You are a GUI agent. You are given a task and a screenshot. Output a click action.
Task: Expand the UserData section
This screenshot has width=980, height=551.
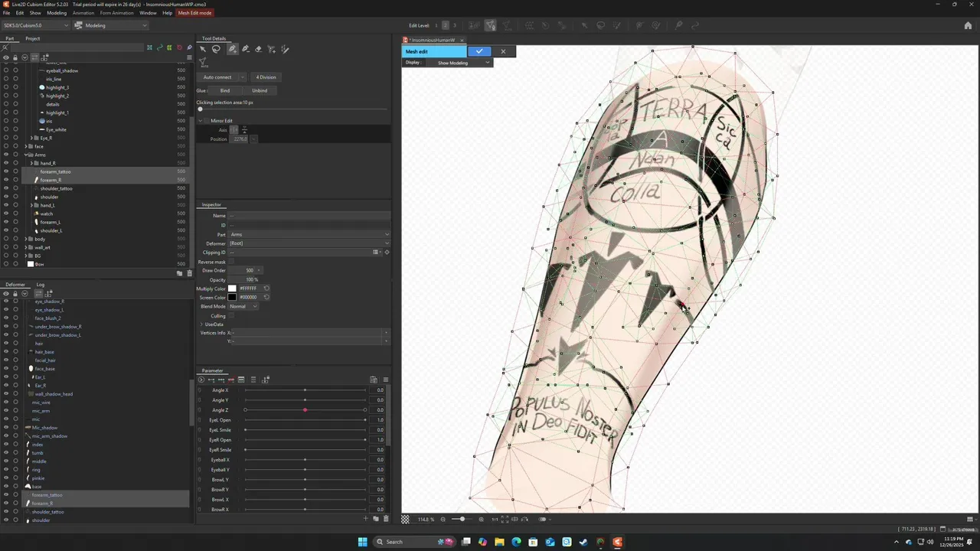[x=201, y=324]
